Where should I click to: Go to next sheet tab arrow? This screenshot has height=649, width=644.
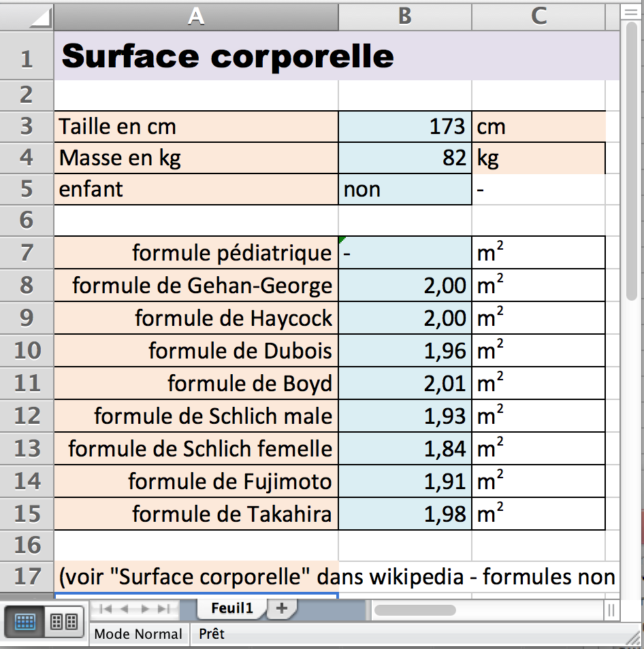(145, 609)
